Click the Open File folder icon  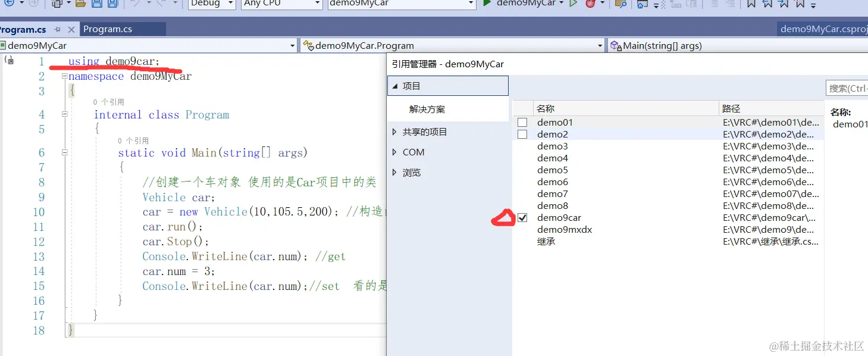(x=80, y=3)
